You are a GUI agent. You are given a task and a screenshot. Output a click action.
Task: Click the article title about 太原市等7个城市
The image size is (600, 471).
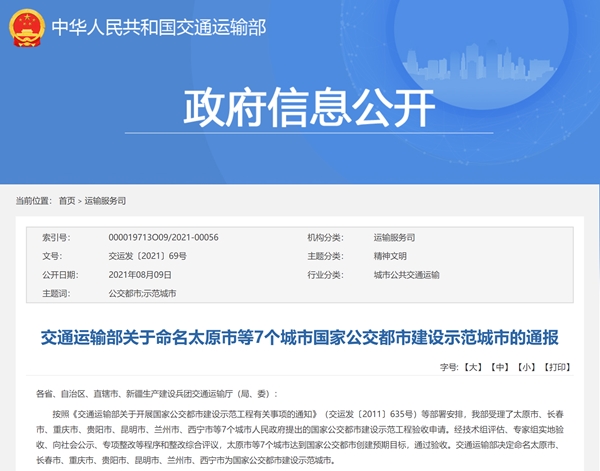300,338
